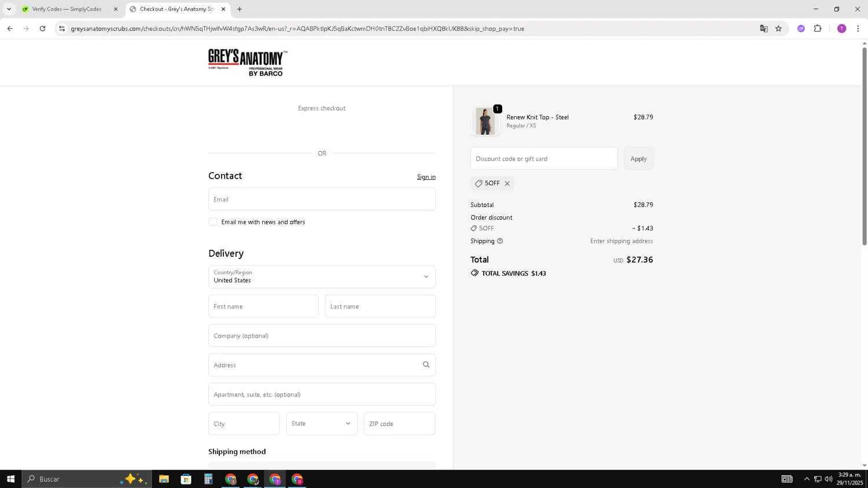Open the Grey's Anatomy by Barco logo
868x488 pixels.
pyautogui.click(x=248, y=62)
